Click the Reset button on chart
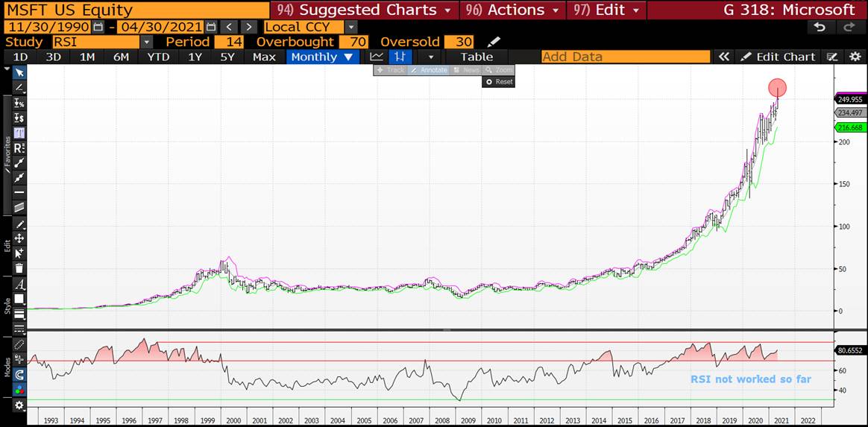Viewport: 868px width, 427px height. tap(499, 82)
